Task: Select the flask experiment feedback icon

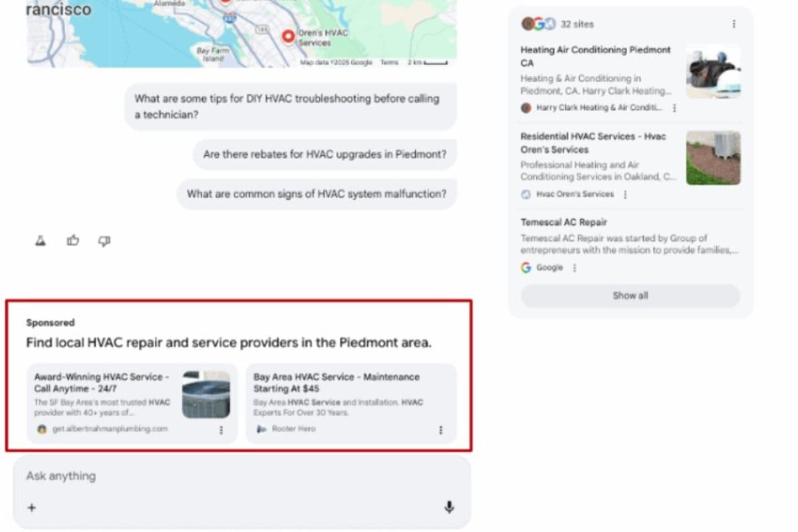Action: [x=40, y=241]
